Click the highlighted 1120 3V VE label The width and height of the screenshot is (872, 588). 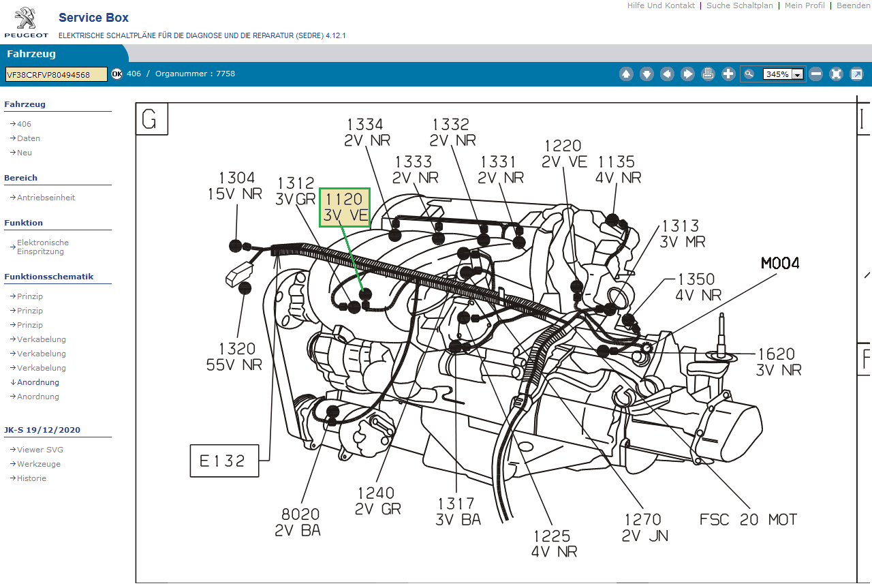coord(345,208)
